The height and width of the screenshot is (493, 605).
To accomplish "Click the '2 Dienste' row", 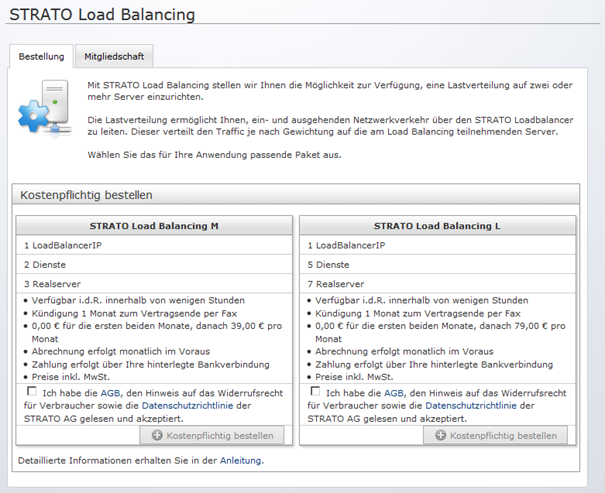I will 154,265.
